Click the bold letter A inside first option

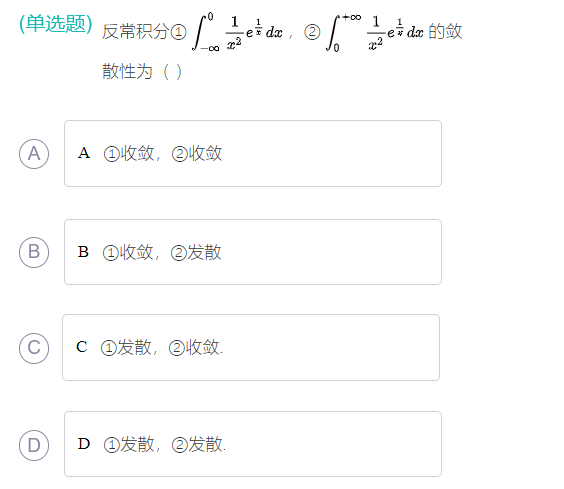tap(84, 153)
